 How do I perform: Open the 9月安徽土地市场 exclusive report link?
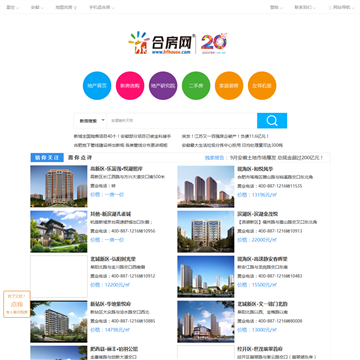276,158
